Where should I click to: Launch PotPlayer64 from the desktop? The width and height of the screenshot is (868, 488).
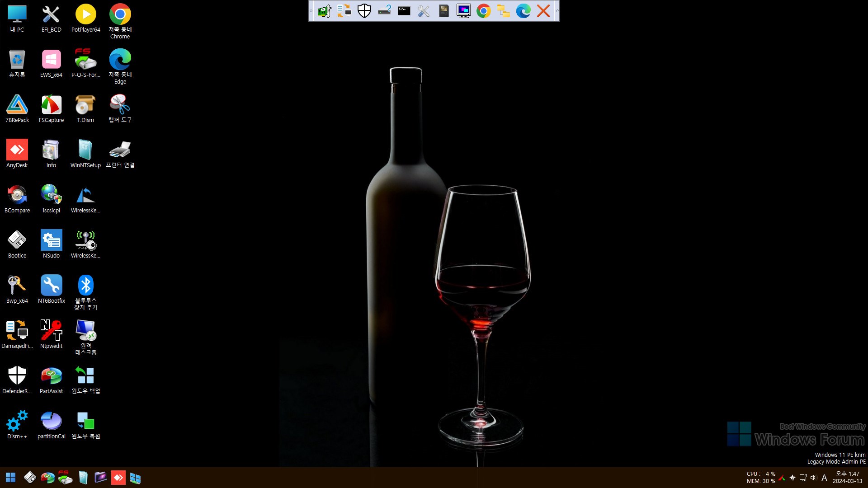(x=86, y=19)
